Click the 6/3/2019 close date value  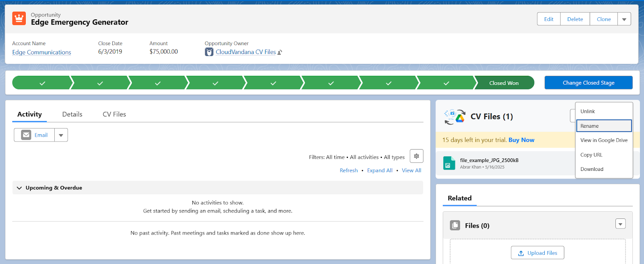coord(110,52)
